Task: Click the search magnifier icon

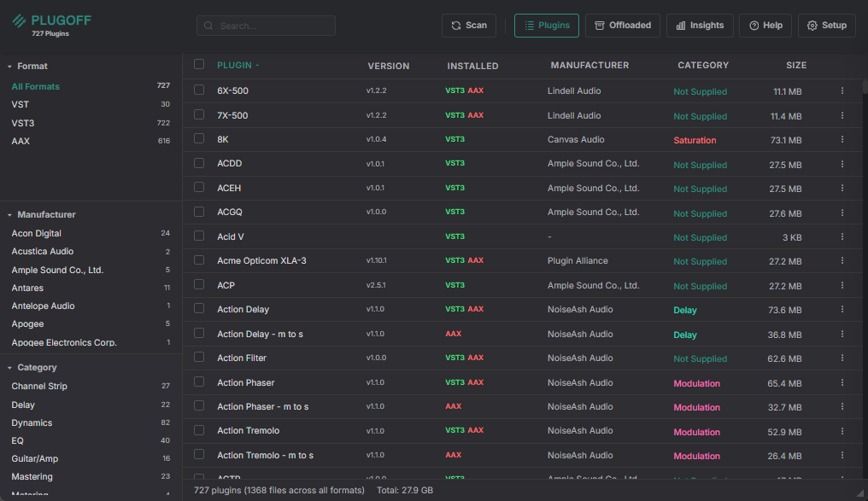Action: pyautogui.click(x=209, y=26)
